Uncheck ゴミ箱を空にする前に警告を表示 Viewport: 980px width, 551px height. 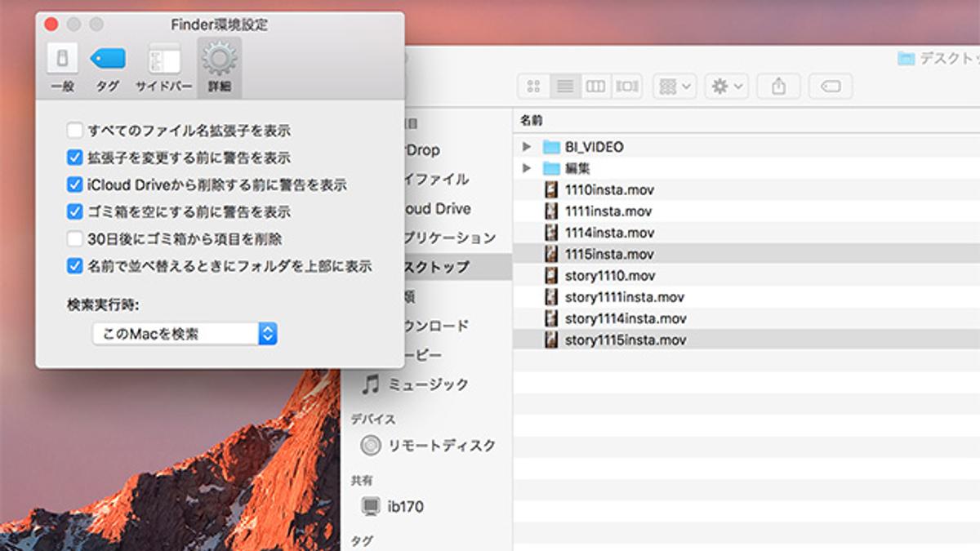tap(75, 212)
